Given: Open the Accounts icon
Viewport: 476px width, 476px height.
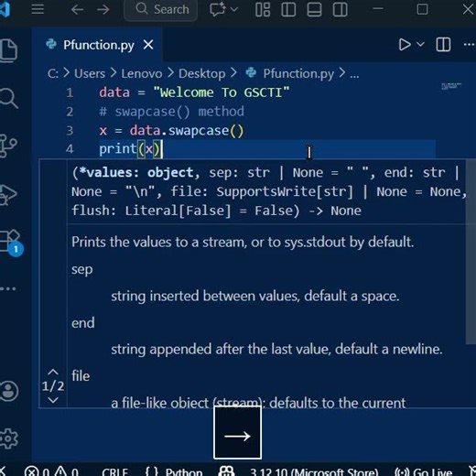Looking at the screenshot, I should 9,391.
